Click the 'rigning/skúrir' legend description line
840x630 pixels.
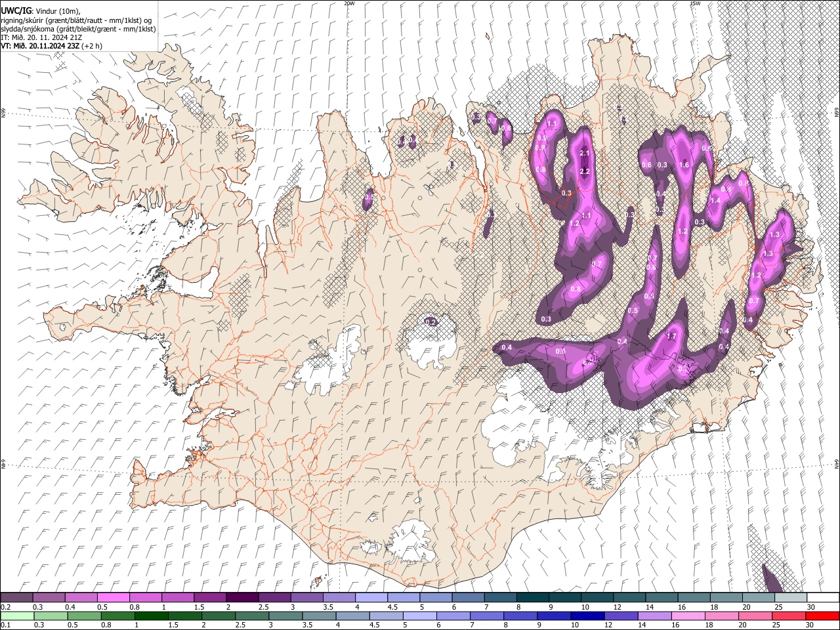point(76,20)
